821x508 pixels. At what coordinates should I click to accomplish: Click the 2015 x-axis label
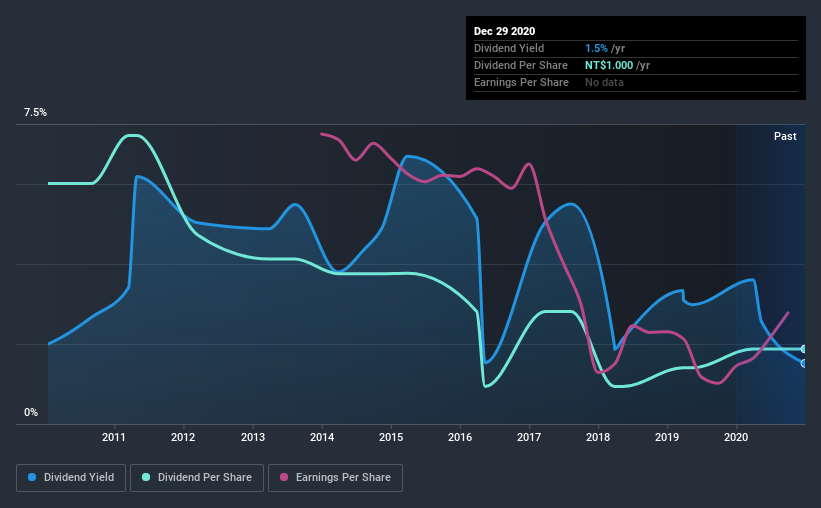click(x=391, y=437)
